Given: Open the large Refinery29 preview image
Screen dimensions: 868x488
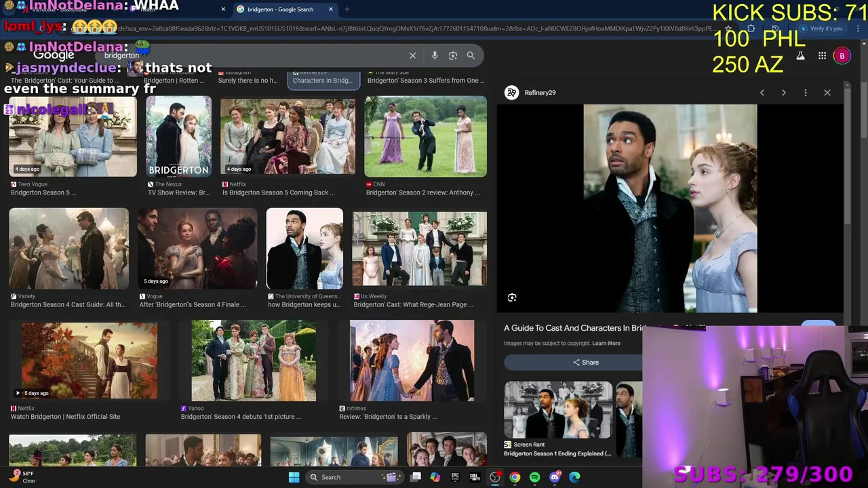Looking at the screenshot, I should pyautogui.click(x=670, y=208).
